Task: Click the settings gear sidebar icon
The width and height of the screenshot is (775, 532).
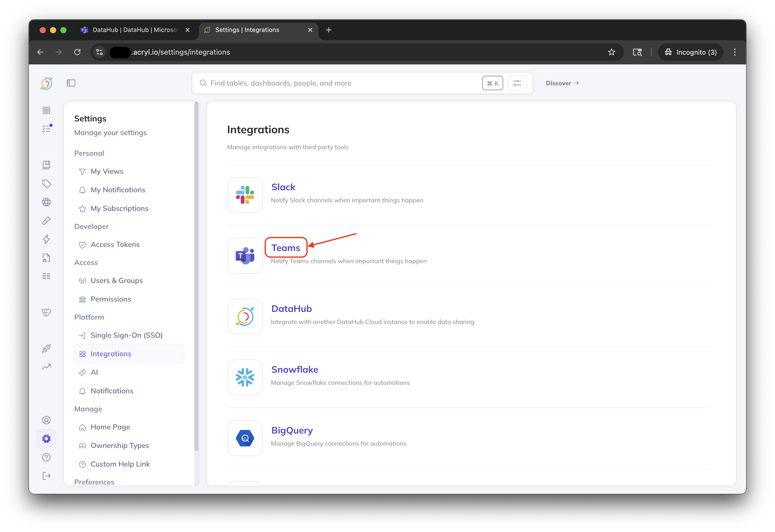Action: click(46, 439)
